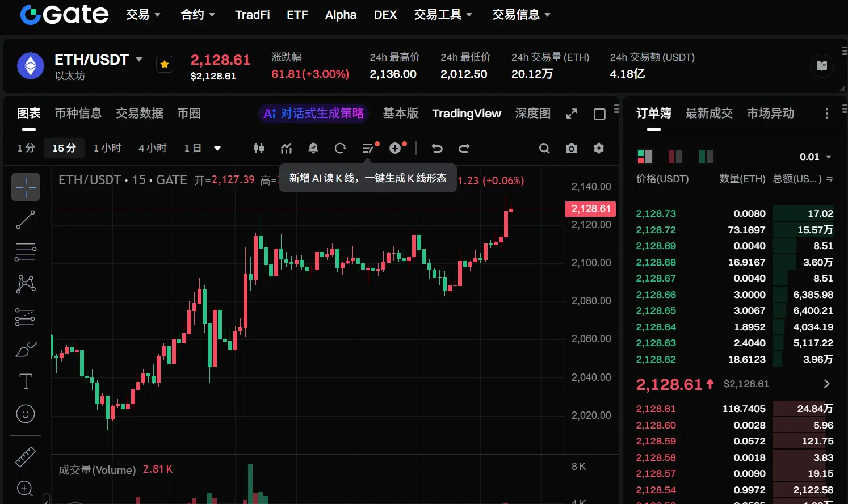Select the 订单簿 tab
848x504 pixels.
(x=654, y=114)
